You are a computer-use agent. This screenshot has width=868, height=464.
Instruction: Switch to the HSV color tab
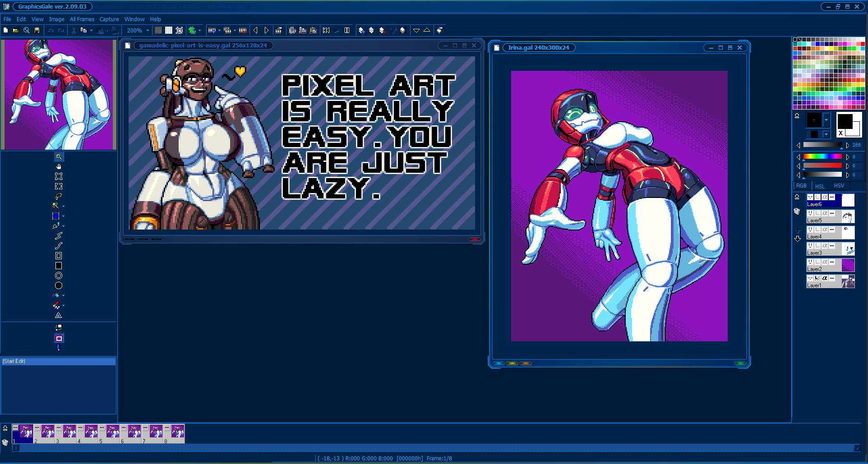click(x=839, y=186)
